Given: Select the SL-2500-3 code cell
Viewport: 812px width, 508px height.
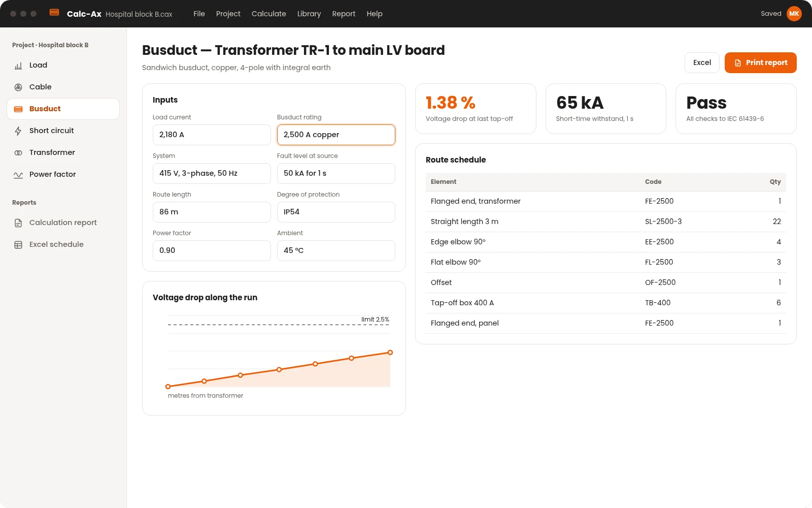Looking at the screenshot, I should click(663, 221).
